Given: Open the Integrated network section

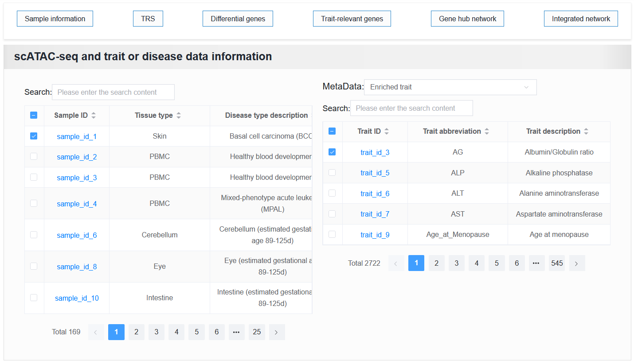Looking at the screenshot, I should click(x=581, y=19).
